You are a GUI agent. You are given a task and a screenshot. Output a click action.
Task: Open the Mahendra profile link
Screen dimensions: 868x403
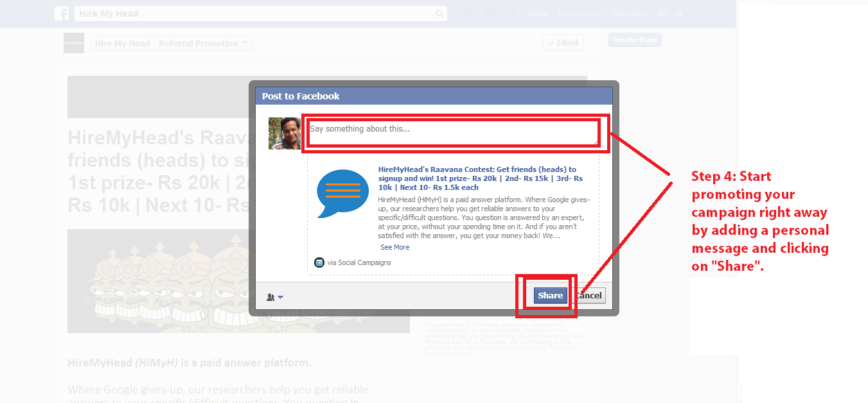[629, 13]
